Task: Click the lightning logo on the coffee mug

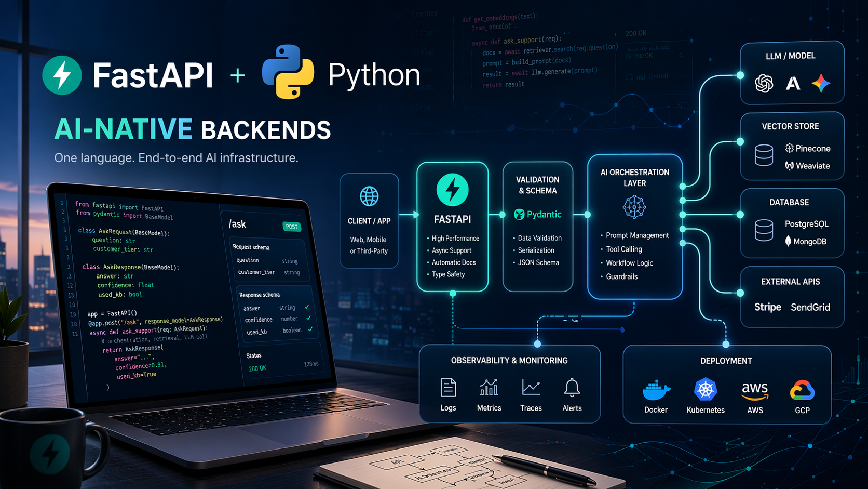Action: pos(50,454)
